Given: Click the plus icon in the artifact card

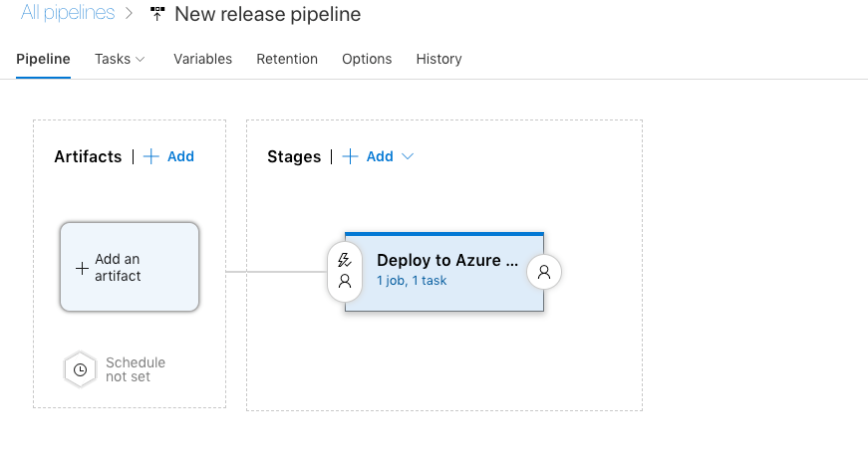Looking at the screenshot, I should tap(82, 268).
